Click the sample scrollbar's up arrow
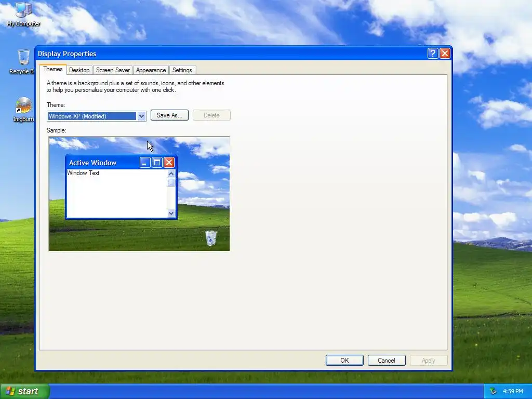 [x=171, y=174]
